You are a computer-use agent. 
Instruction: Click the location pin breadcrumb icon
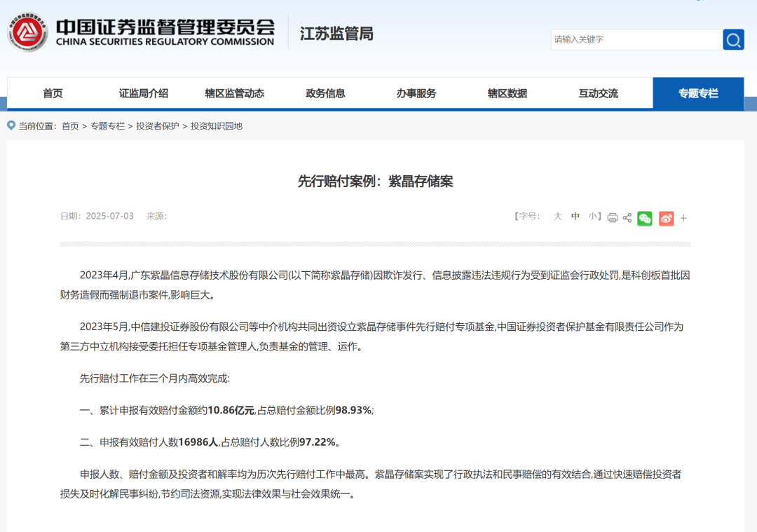(x=9, y=126)
